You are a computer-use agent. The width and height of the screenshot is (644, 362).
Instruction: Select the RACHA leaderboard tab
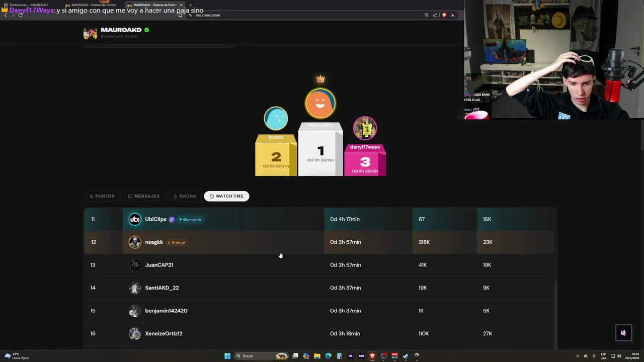(185, 196)
